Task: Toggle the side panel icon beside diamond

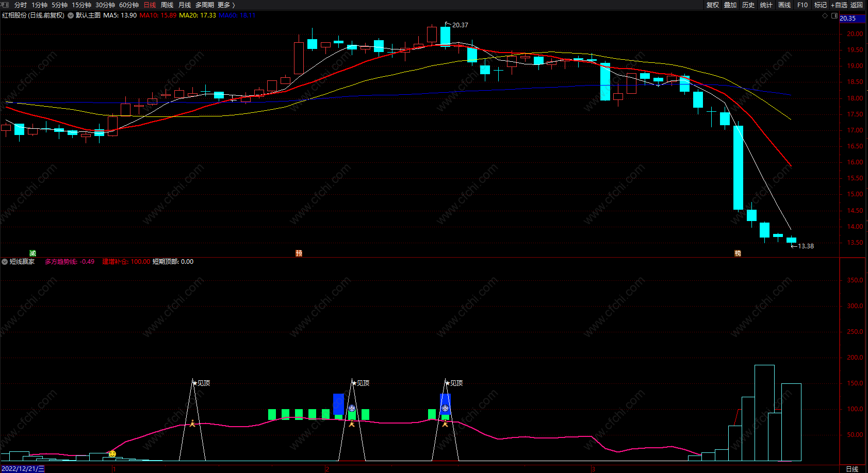Action: pos(834,16)
